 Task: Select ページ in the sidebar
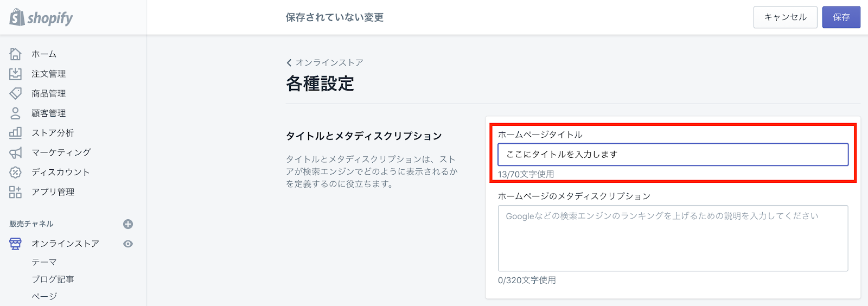coord(44,296)
